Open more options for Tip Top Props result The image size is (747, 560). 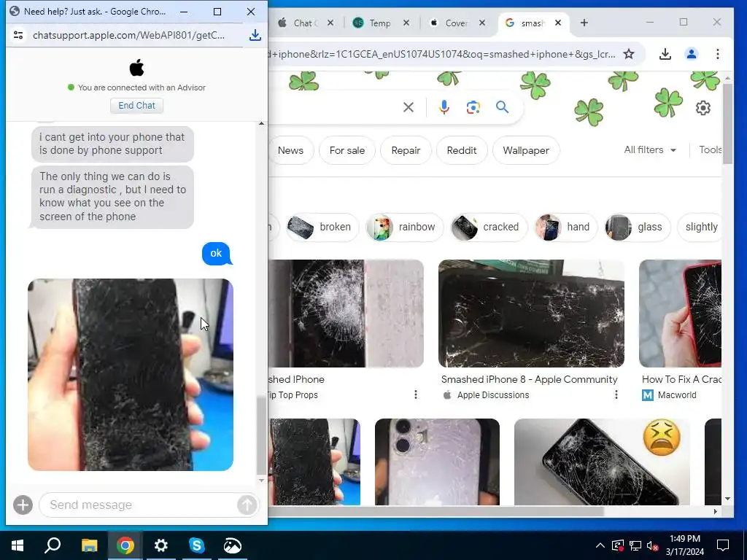416,394
